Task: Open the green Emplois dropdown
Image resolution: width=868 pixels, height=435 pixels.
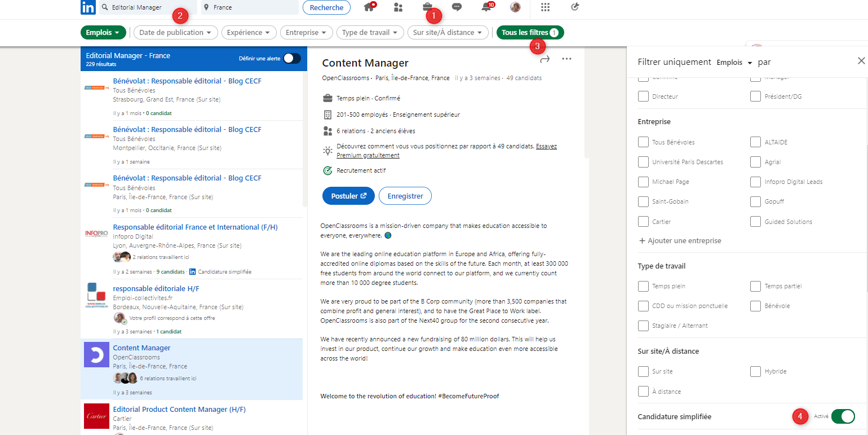Action: (x=103, y=33)
